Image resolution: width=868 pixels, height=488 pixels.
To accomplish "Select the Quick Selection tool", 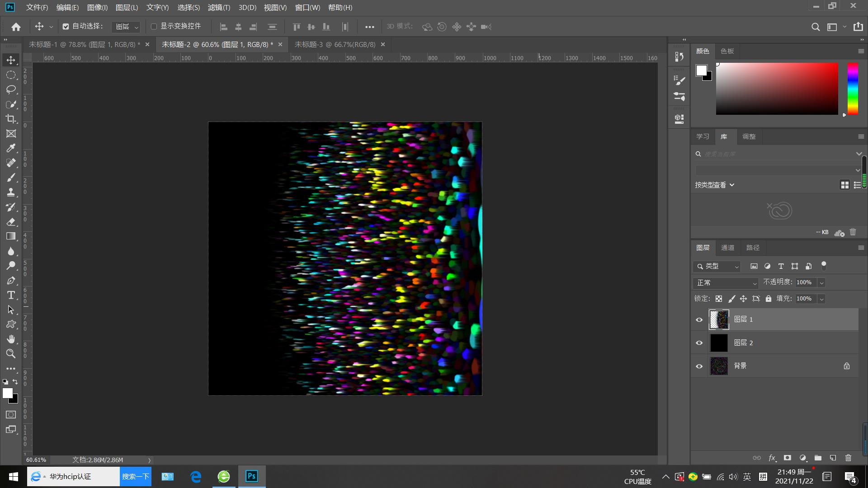I will (x=11, y=104).
